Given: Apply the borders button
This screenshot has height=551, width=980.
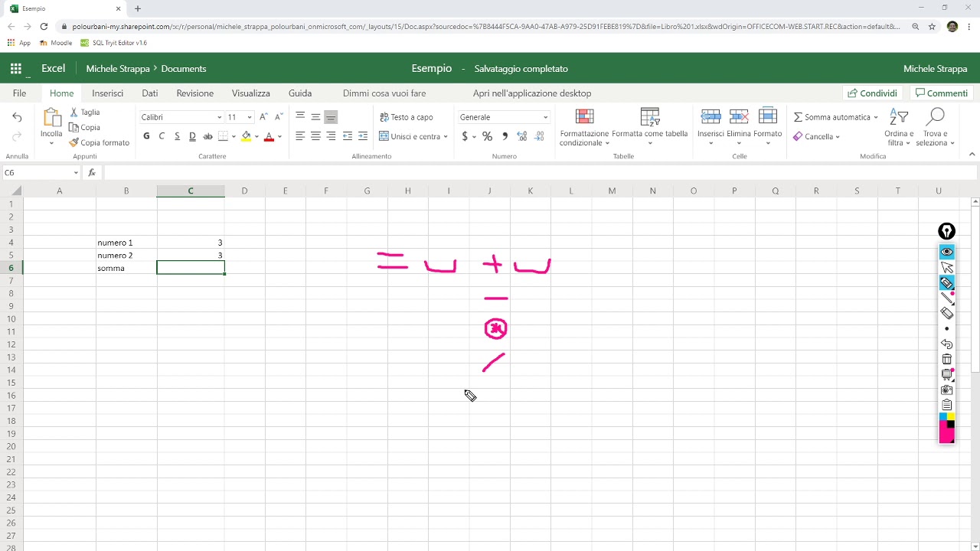Looking at the screenshot, I should [x=223, y=136].
